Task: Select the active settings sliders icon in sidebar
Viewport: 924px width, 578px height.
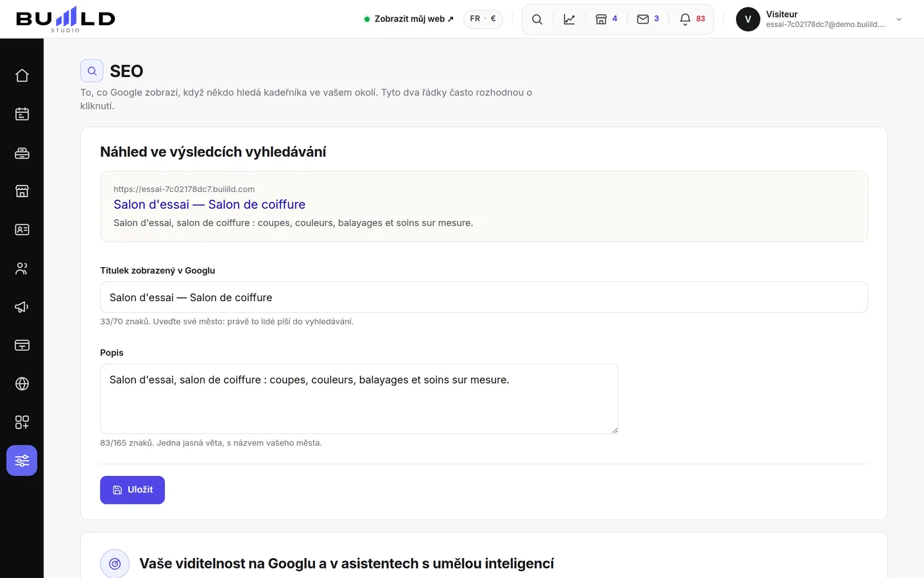Action: click(22, 460)
